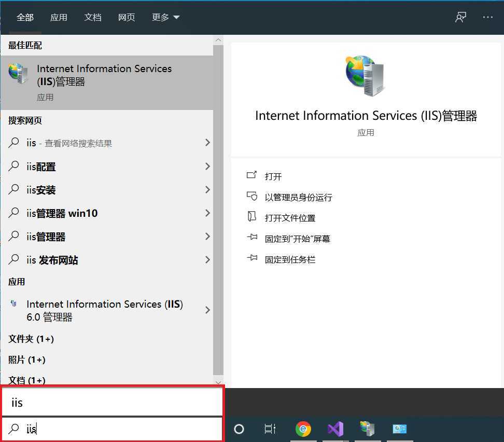504x442 pixels.
Task: Choose 打开文件位置
Action: coord(290,218)
